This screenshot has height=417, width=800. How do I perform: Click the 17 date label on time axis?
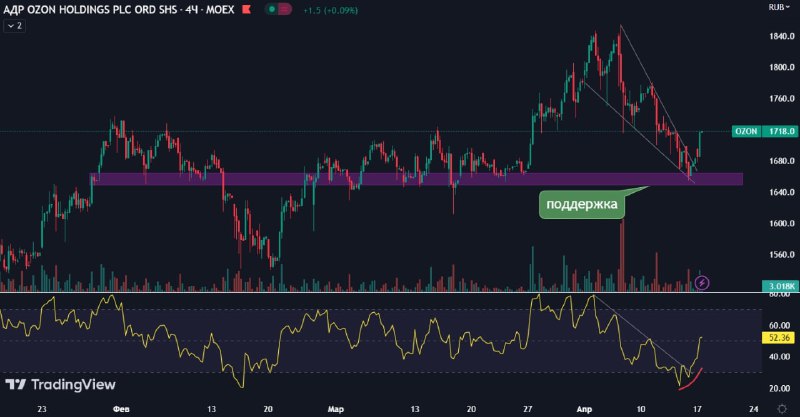pos(697,409)
